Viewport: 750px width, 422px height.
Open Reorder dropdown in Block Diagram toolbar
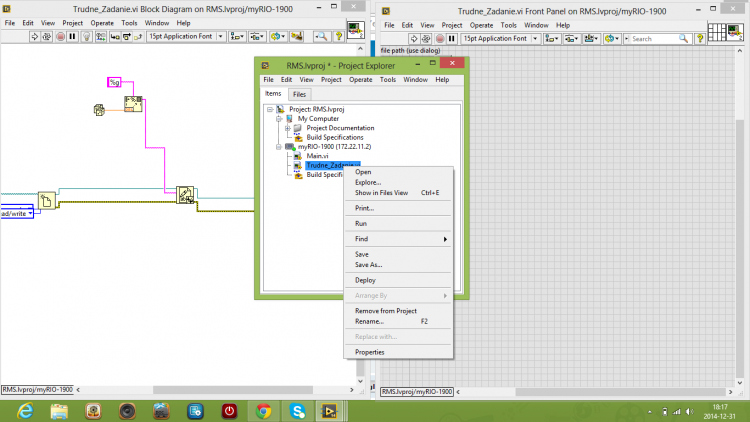click(x=278, y=36)
